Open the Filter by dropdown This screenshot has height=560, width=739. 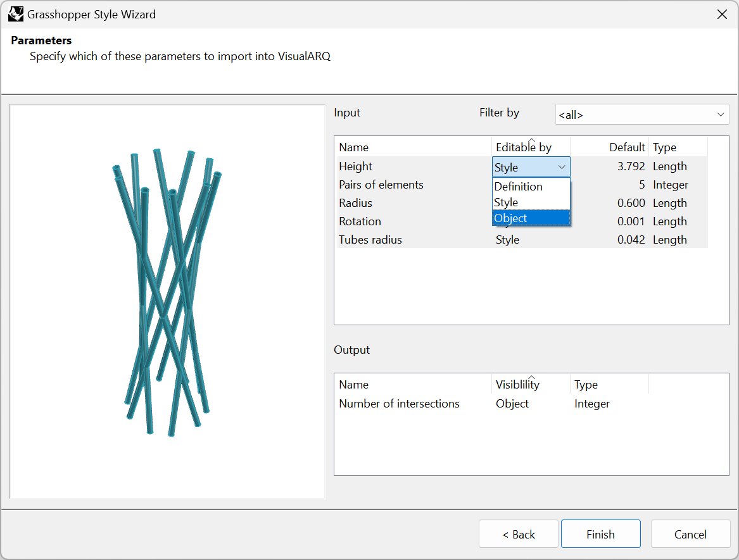tap(642, 115)
